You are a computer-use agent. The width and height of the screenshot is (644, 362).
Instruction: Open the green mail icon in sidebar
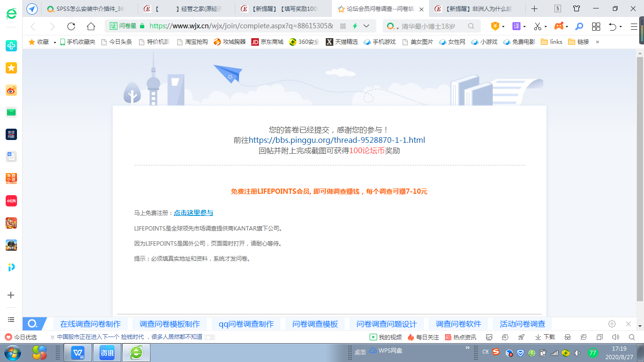pos(11,112)
